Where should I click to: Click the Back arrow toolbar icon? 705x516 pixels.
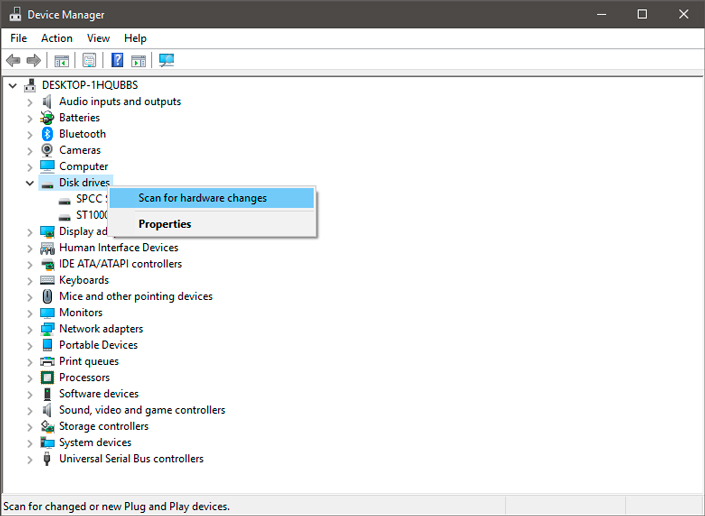point(13,60)
